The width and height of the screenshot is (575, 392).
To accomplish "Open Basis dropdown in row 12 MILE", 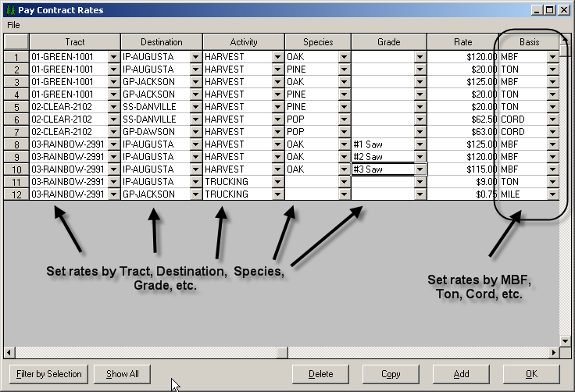I will click(552, 194).
